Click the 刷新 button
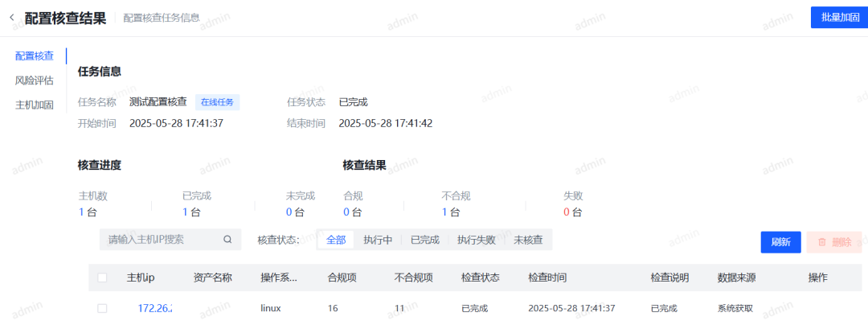 coord(780,242)
